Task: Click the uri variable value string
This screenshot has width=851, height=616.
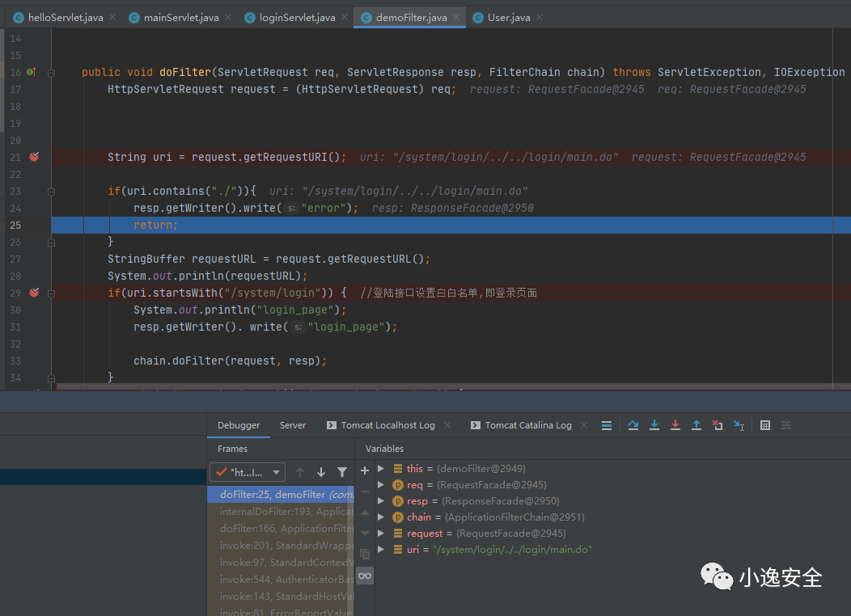Action: 512,550
